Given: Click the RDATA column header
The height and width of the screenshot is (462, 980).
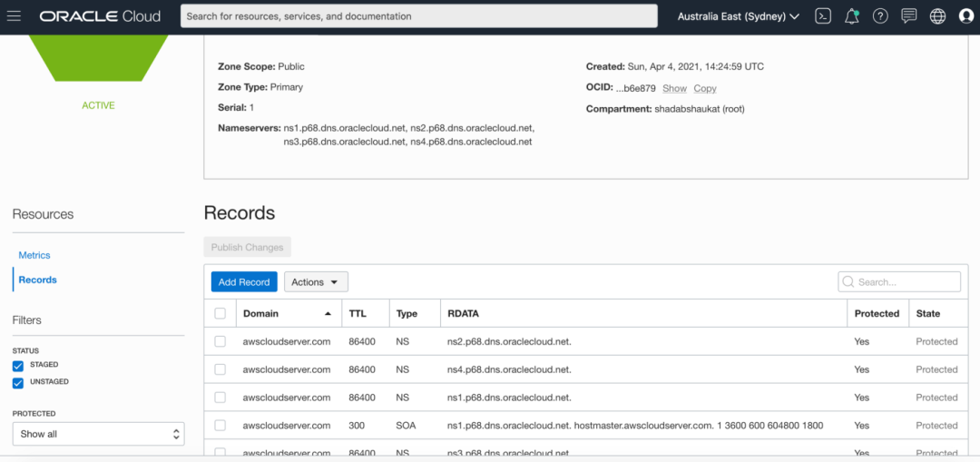Looking at the screenshot, I should (x=463, y=314).
